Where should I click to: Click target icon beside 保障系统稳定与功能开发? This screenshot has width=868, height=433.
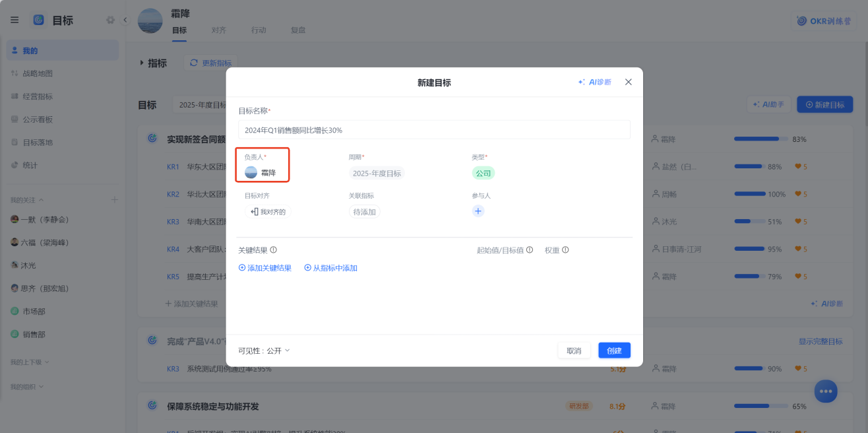tap(152, 405)
